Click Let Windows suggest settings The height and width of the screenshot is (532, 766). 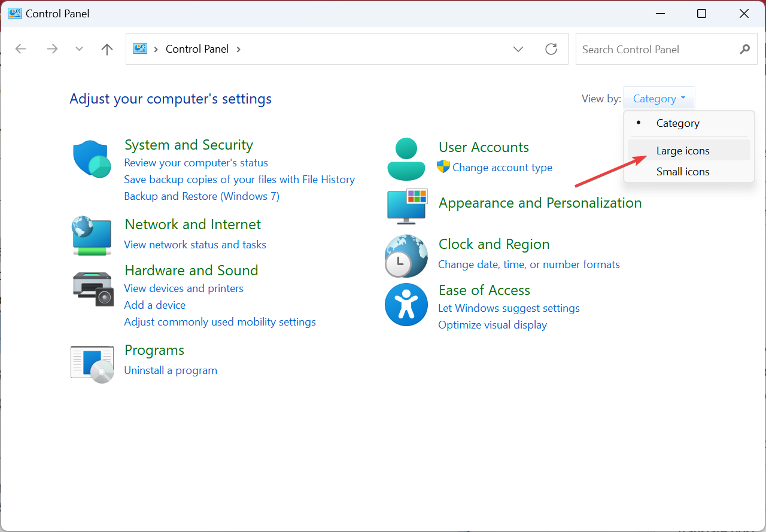click(x=509, y=308)
